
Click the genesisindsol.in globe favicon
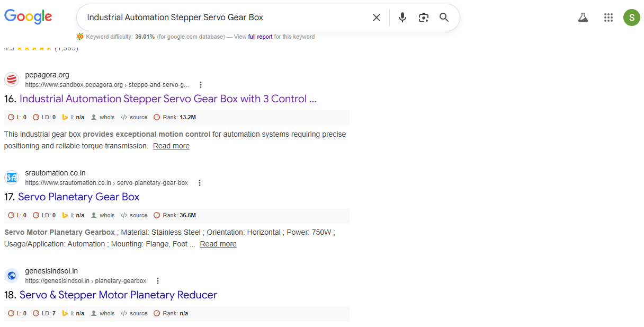click(x=12, y=276)
